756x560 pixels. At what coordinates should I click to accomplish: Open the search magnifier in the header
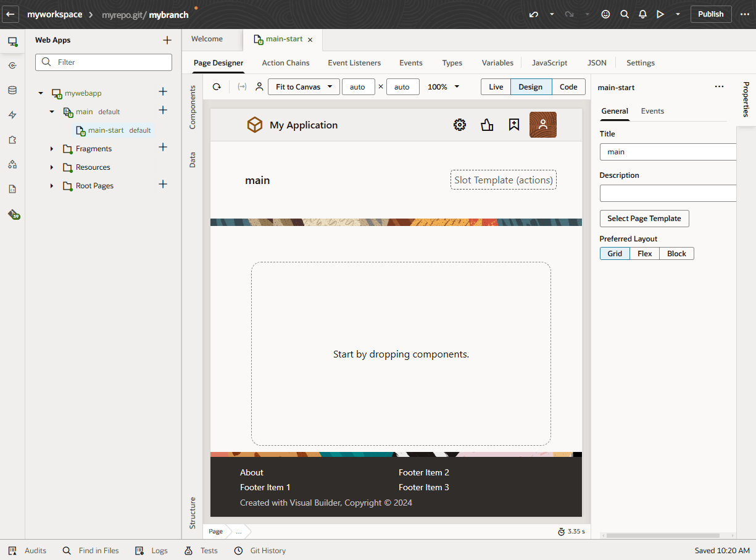[x=625, y=14]
